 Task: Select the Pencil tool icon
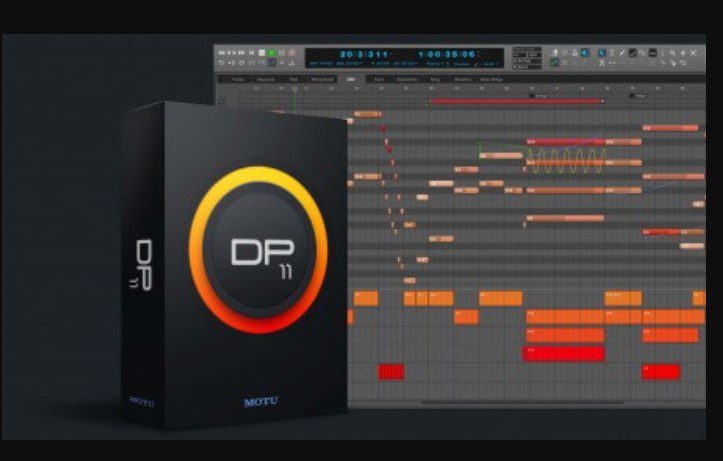[622, 53]
